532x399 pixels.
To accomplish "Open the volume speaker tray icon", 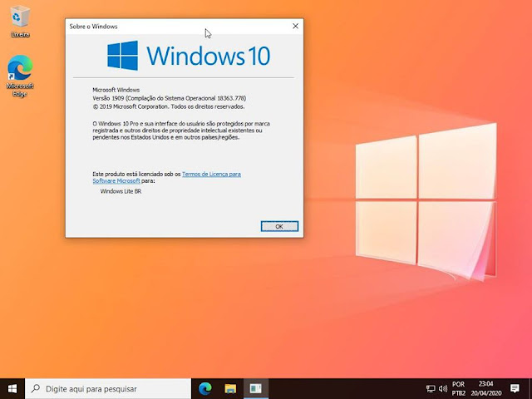I will (x=443, y=389).
